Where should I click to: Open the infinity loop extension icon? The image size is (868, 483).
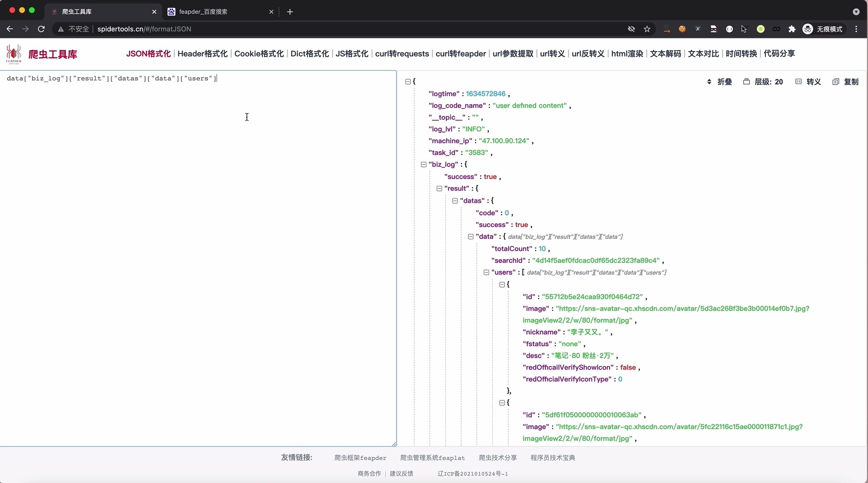776,29
